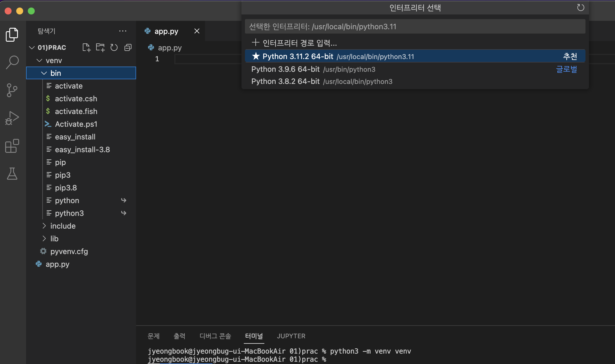This screenshot has width=615, height=364.
Task: Open the activate.csh file
Action: [81, 98]
